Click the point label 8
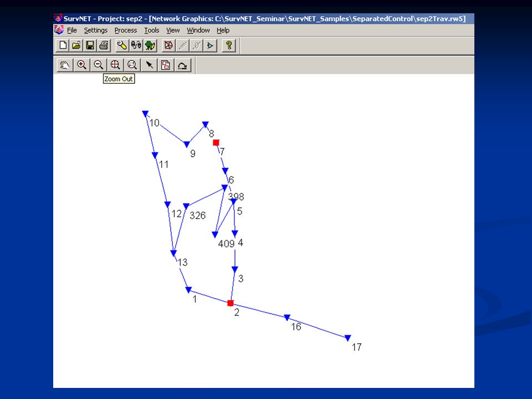Viewport: 532px width, 399px height. coord(211,134)
